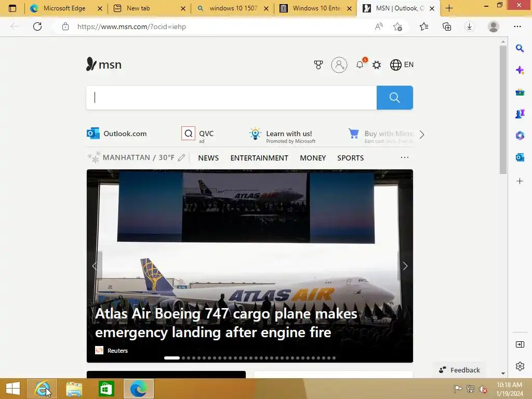This screenshot has height=399, width=532.
Task: Open the Store app from the taskbar
Action: pos(106,389)
